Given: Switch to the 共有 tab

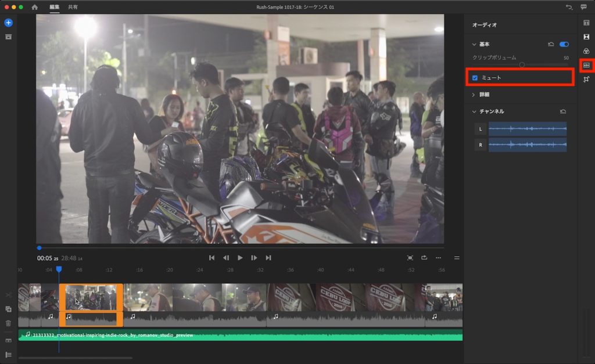Looking at the screenshot, I should [73, 7].
